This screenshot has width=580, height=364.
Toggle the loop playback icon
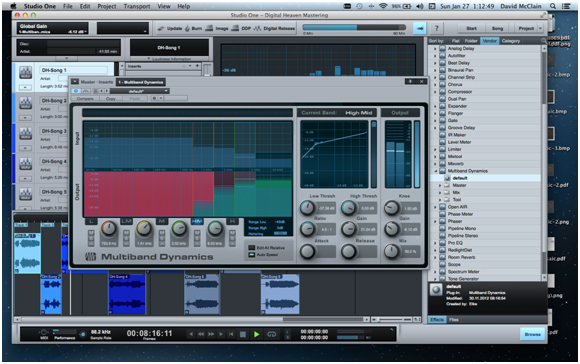point(272,334)
